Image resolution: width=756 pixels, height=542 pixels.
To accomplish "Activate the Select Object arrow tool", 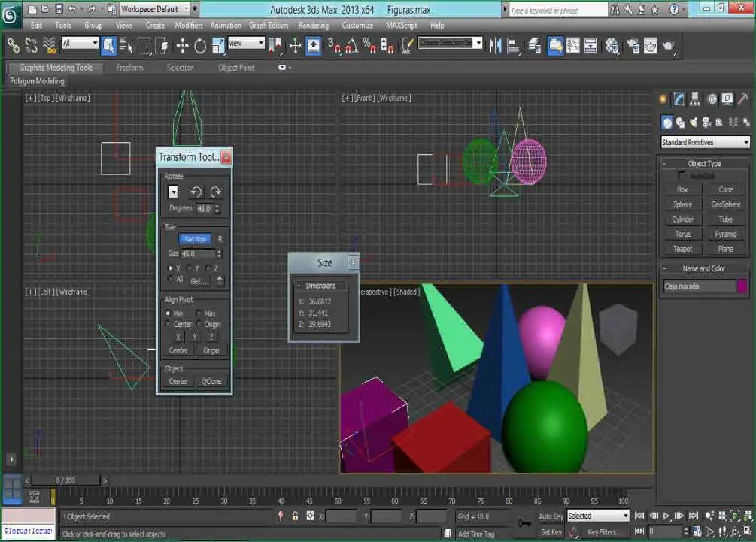I will pos(108,46).
